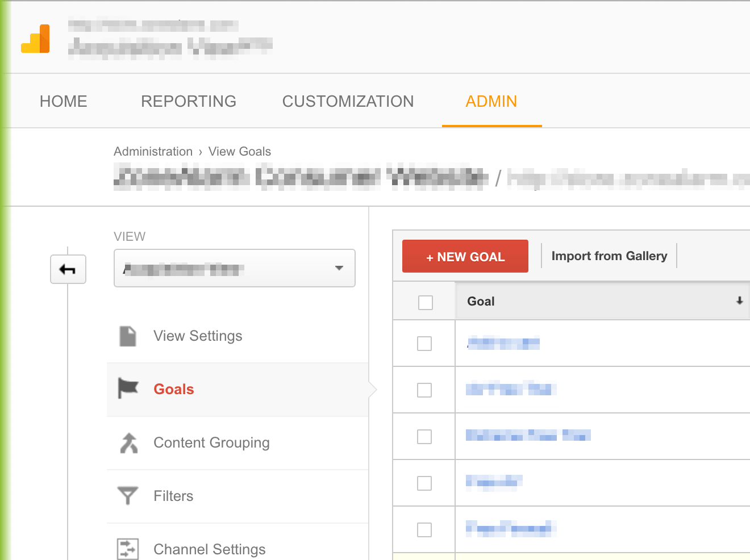Click the Content Grouping icon
750x560 pixels.
point(128,442)
